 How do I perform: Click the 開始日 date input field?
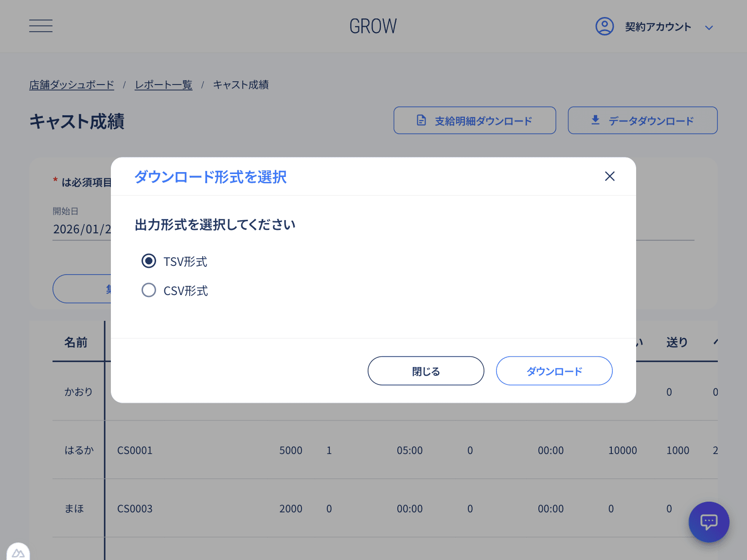click(80, 228)
